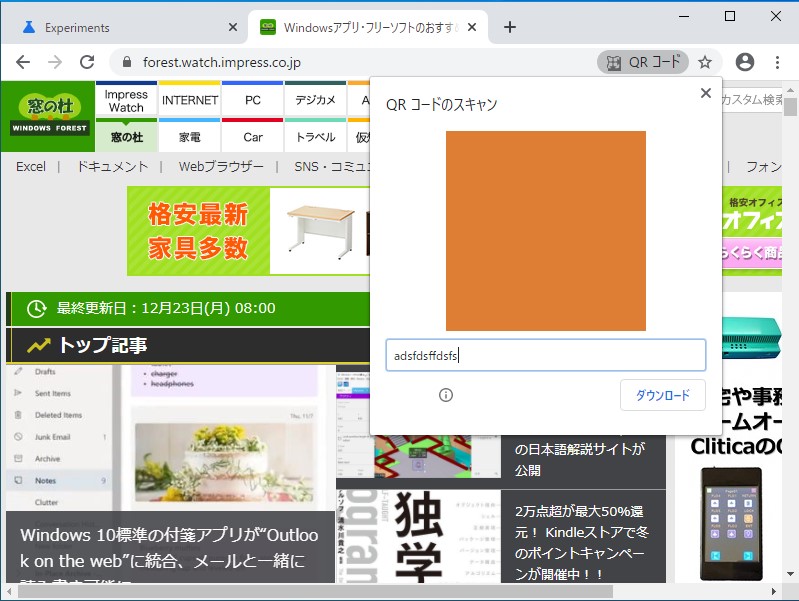The image size is (799, 601).
Task: Click the フォン category link
Action: pos(763,167)
